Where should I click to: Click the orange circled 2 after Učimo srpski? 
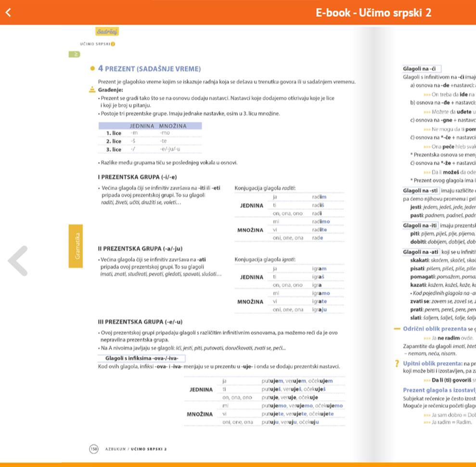(x=113, y=44)
